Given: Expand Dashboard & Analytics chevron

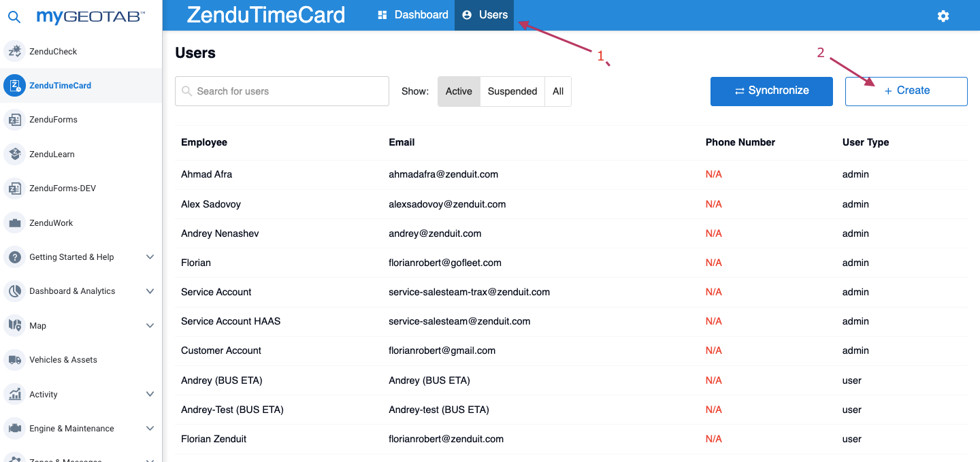Looking at the screenshot, I should coord(150,291).
